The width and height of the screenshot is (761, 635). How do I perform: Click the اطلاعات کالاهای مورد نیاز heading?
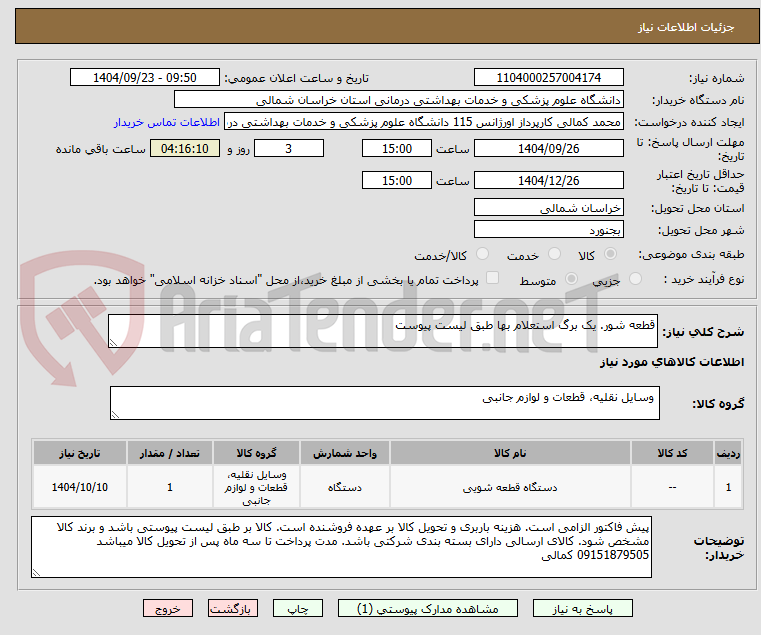pos(672,362)
